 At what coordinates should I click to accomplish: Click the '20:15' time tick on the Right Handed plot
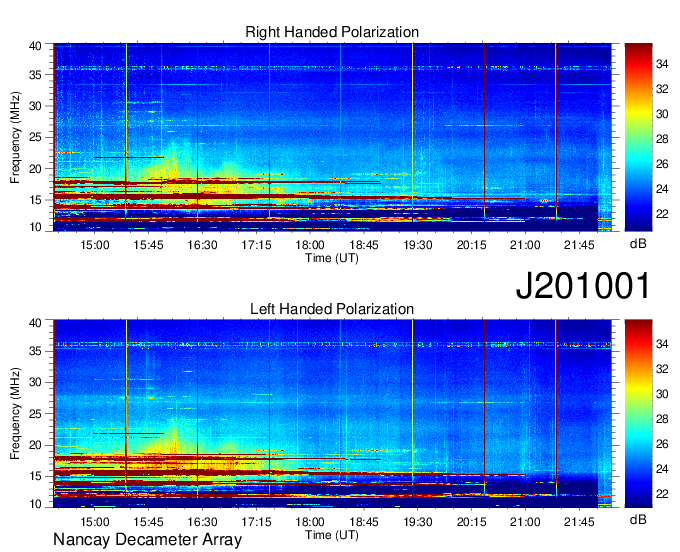(471, 245)
